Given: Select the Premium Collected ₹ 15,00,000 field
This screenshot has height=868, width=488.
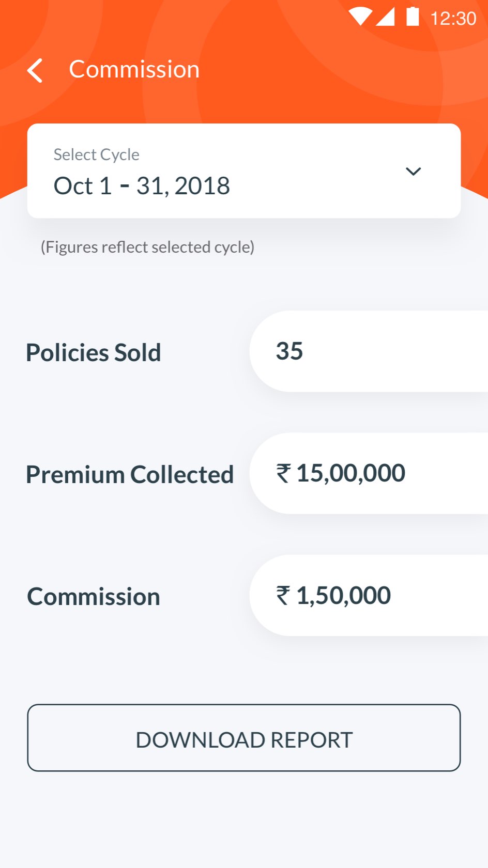Looking at the screenshot, I should (x=369, y=473).
